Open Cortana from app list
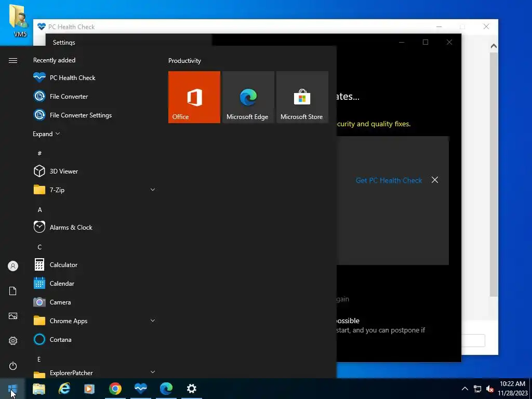532x399 pixels. pyautogui.click(x=95, y=339)
